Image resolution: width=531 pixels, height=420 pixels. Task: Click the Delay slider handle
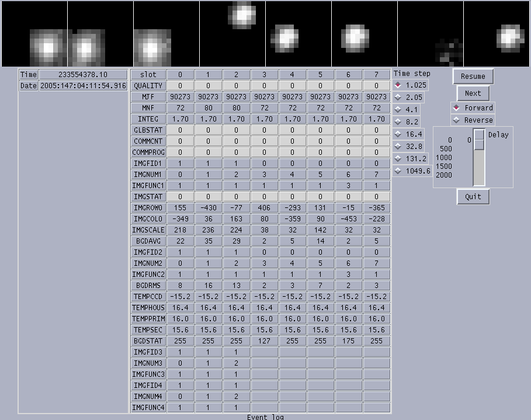[x=479, y=140]
